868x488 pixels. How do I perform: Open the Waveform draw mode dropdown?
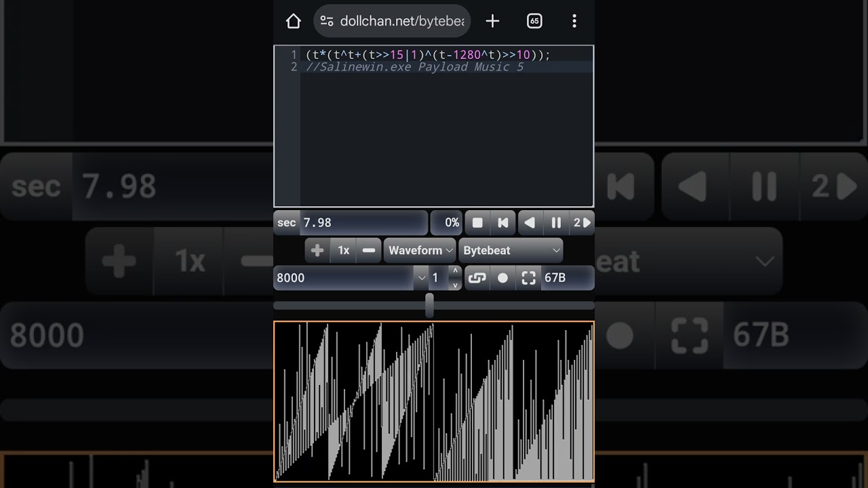420,250
